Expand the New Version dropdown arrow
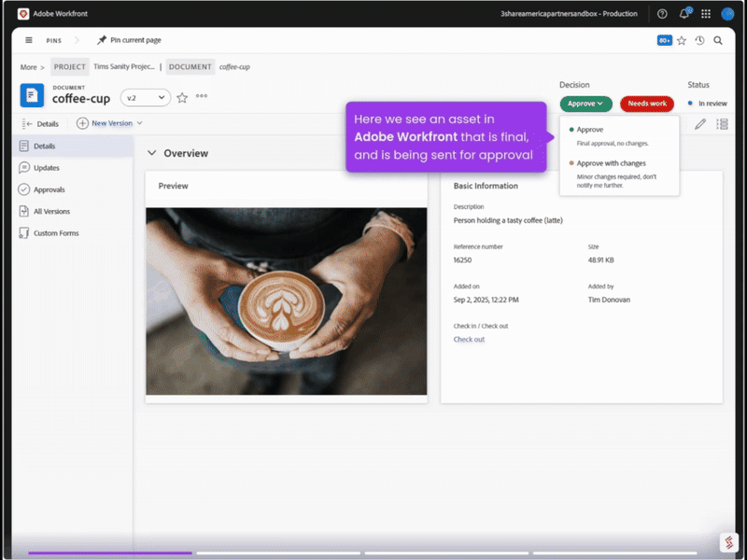 (139, 123)
